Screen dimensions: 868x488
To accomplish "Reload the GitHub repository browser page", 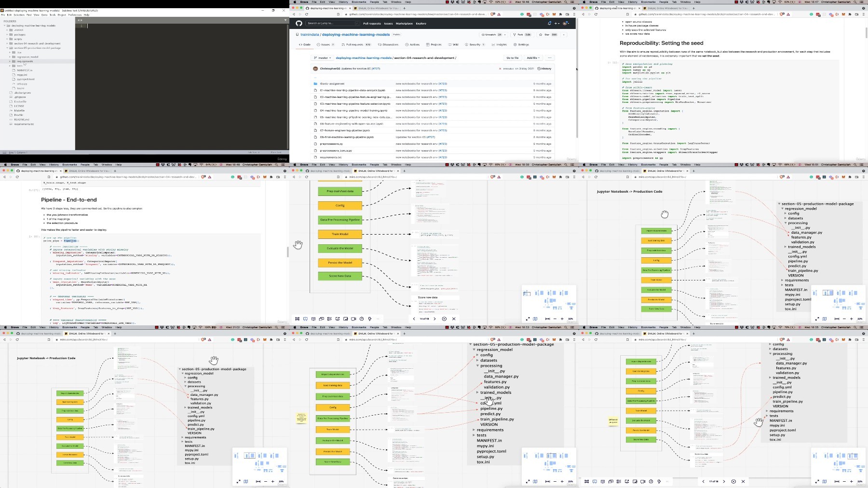I will tap(307, 14).
